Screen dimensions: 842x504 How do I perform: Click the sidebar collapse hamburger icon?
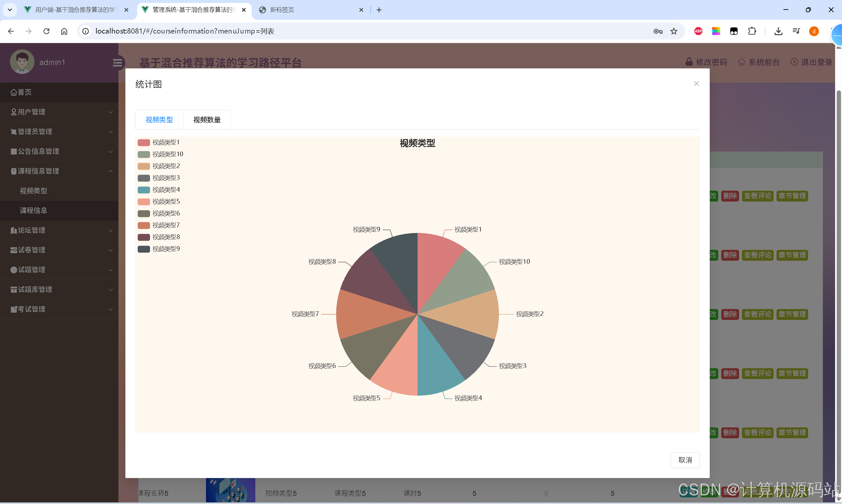coord(117,63)
